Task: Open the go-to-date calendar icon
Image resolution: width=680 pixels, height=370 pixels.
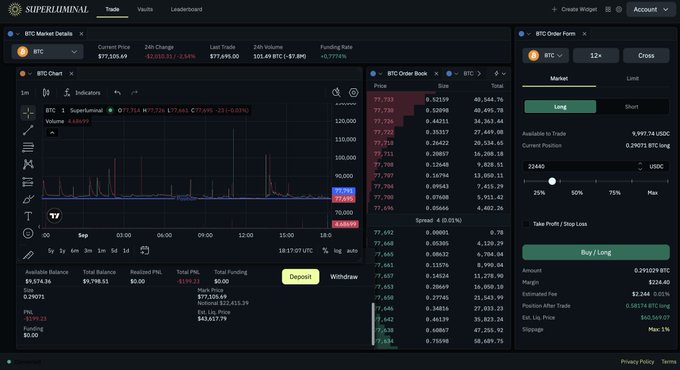Action: click(x=144, y=250)
